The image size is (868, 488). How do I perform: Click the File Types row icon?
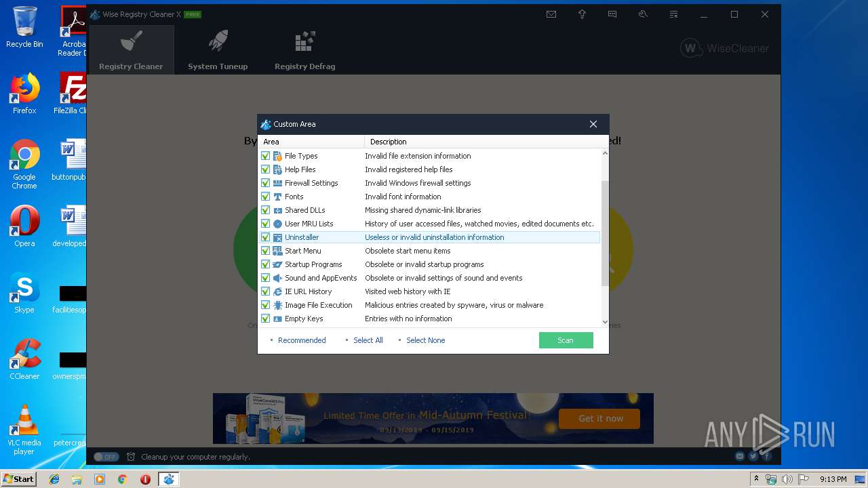(277, 156)
